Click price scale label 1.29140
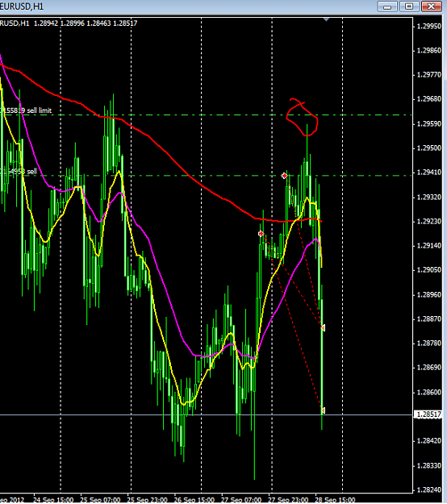Viewport: 447px width, 504px height. pyautogui.click(x=429, y=246)
